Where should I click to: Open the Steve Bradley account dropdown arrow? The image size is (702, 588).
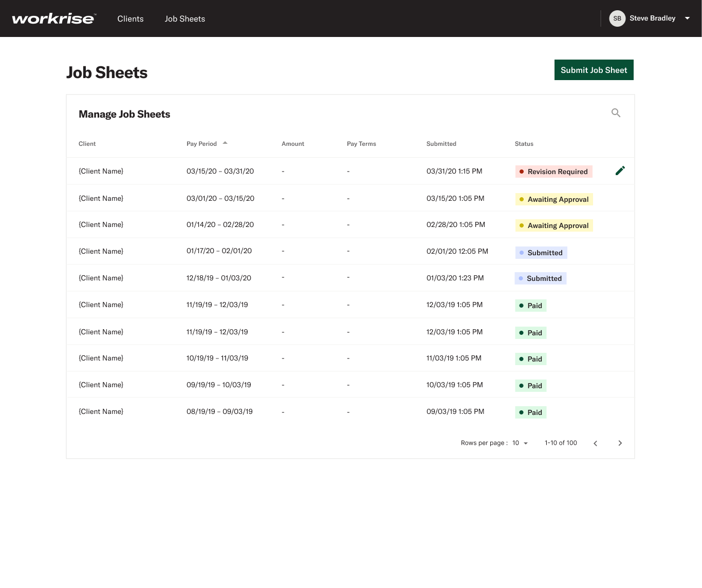pos(687,18)
